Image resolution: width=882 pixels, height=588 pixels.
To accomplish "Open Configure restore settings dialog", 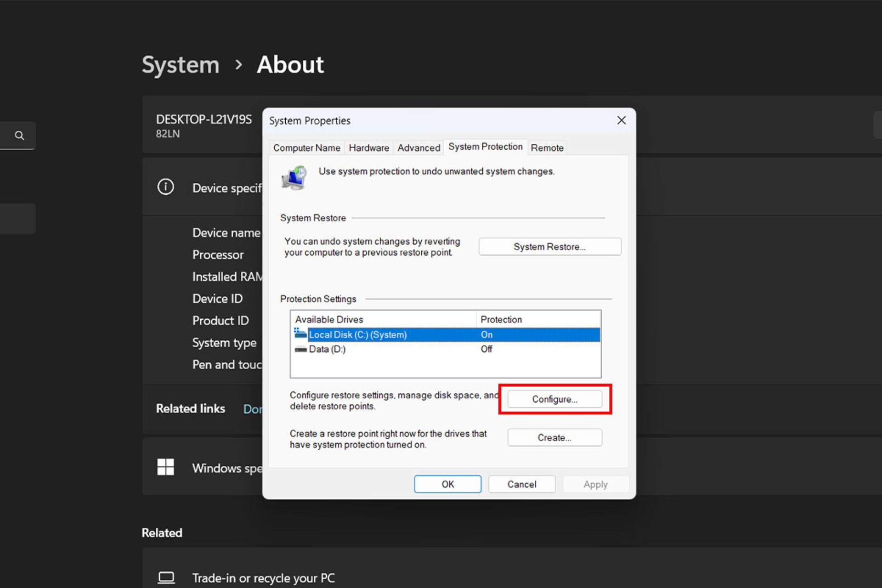I will coord(554,399).
